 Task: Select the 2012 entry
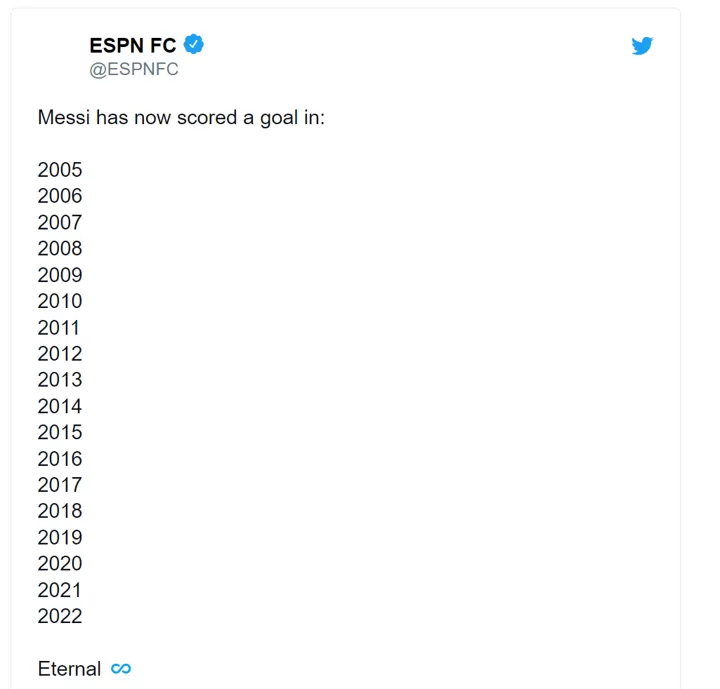pos(60,354)
